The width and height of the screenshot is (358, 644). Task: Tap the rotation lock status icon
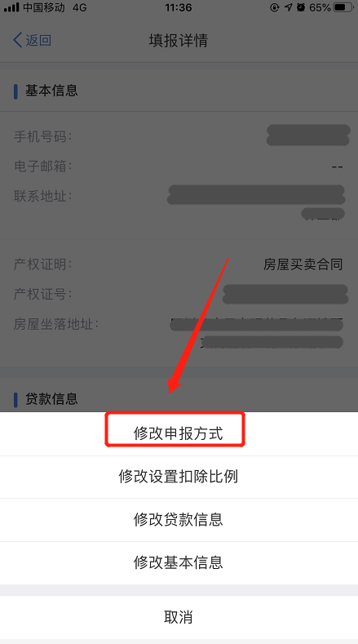[274, 7]
